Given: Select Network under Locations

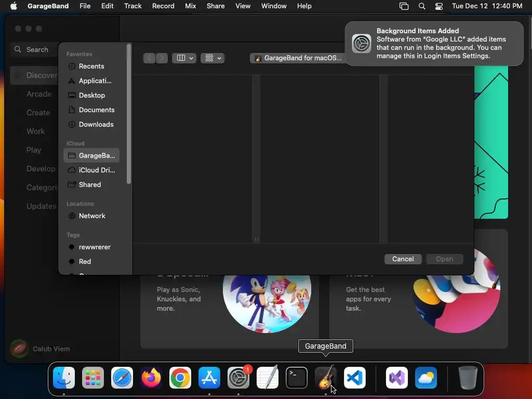Looking at the screenshot, I should [91, 216].
